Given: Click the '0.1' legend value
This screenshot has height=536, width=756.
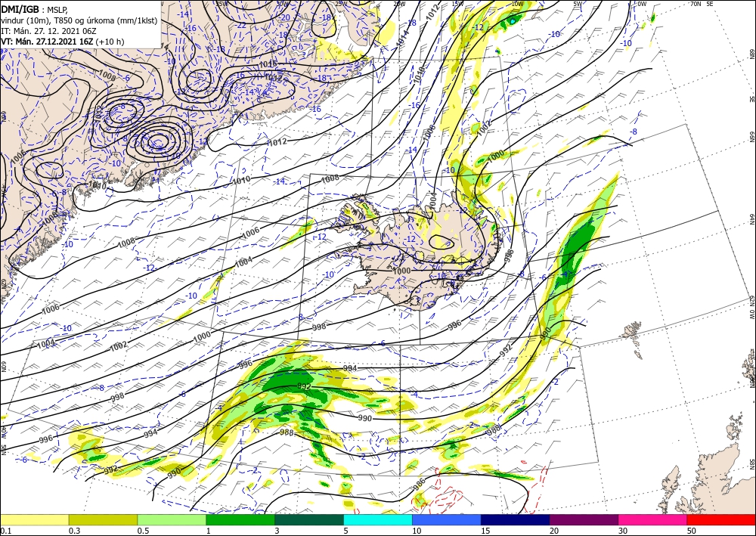Looking at the screenshot, I should pos(5,531).
